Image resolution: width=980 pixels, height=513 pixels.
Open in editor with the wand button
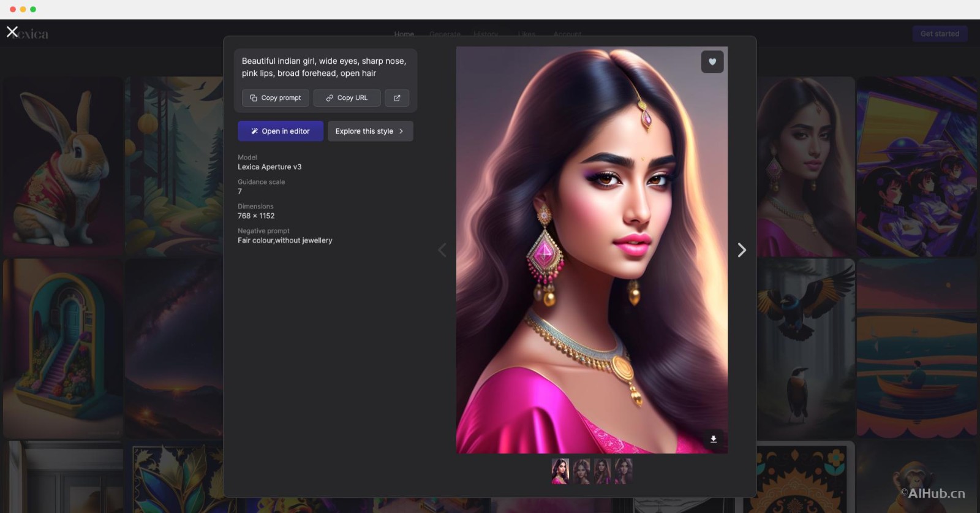(281, 131)
